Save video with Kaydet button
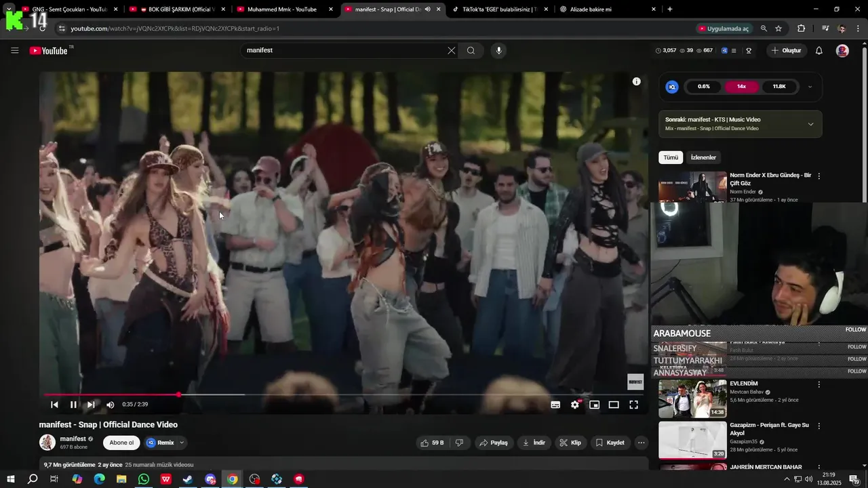Image resolution: width=868 pixels, height=488 pixels. point(610,443)
